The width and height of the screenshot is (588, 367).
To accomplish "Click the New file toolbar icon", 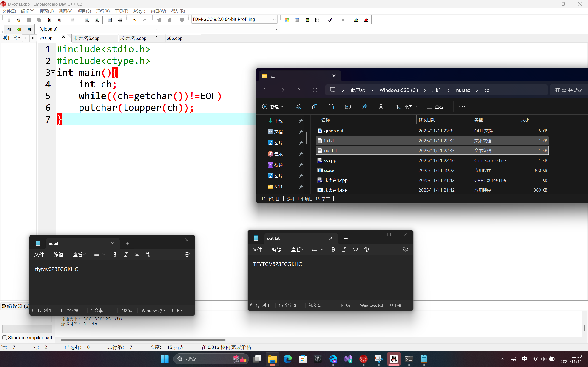I will [x=9, y=20].
